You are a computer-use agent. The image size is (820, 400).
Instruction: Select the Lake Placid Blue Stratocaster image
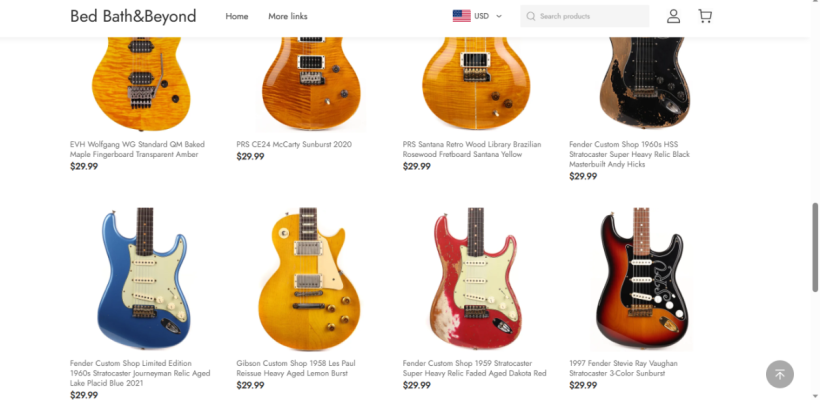click(144, 278)
